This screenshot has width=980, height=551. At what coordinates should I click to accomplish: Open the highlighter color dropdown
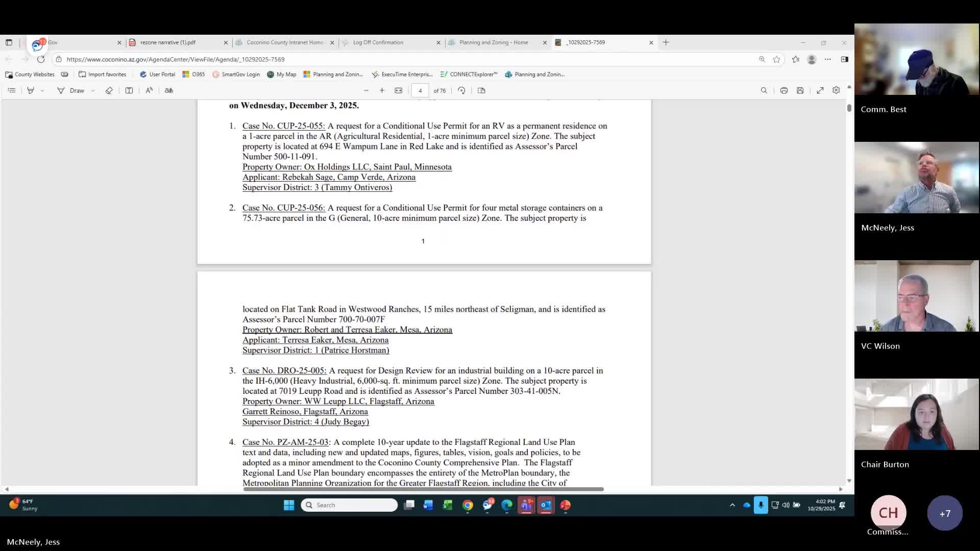(x=43, y=90)
